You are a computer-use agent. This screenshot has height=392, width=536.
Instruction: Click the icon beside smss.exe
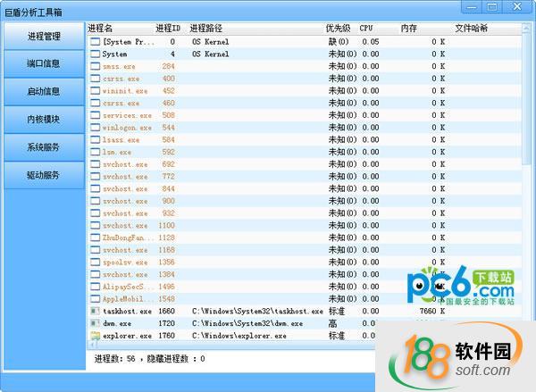(x=95, y=66)
